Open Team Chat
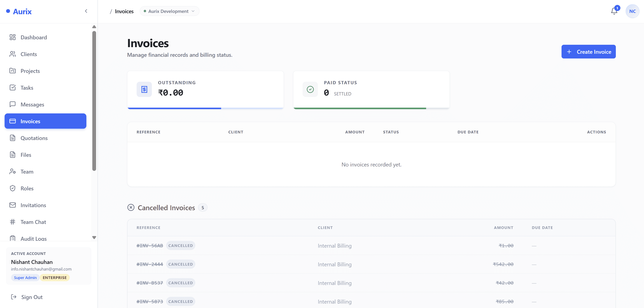The width and height of the screenshot is (644, 308). tap(45, 222)
